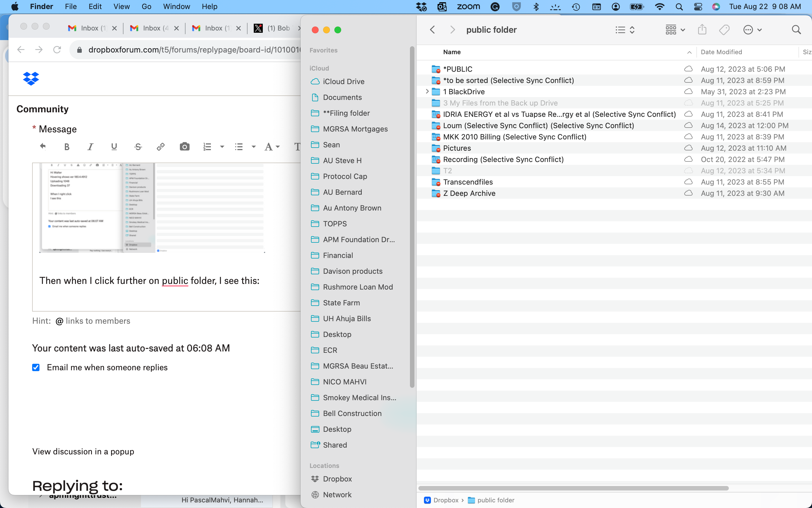Open Control Center from menu bar
Image resolution: width=812 pixels, height=508 pixels.
coord(698,7)
